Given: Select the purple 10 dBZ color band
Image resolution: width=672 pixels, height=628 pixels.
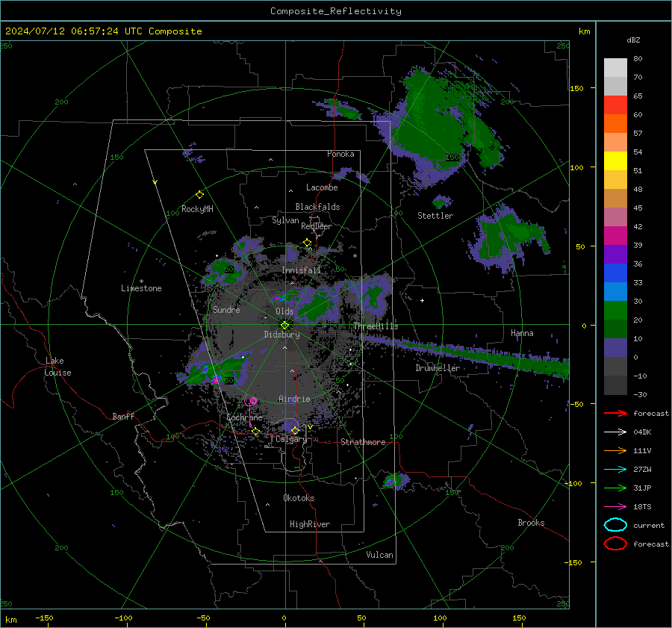Looking at the screenshot, I should tap(615, 347).
